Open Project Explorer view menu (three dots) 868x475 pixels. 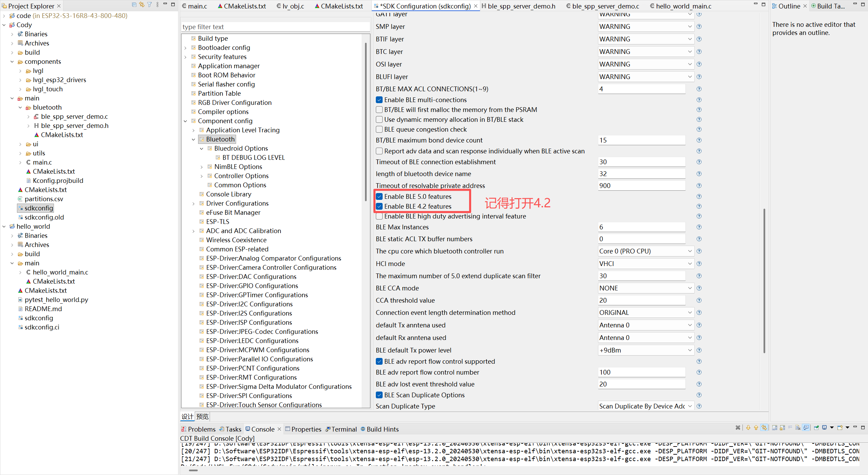click(x=157, y=5)
